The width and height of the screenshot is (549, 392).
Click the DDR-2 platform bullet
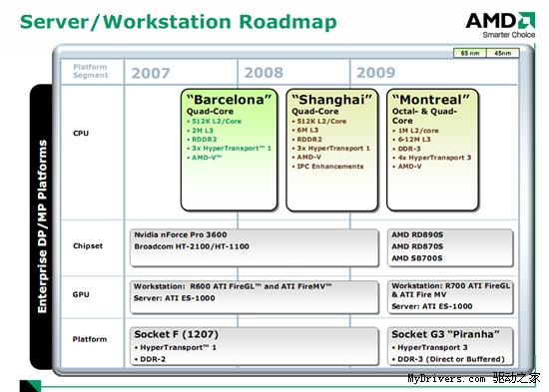coord(150,359)
